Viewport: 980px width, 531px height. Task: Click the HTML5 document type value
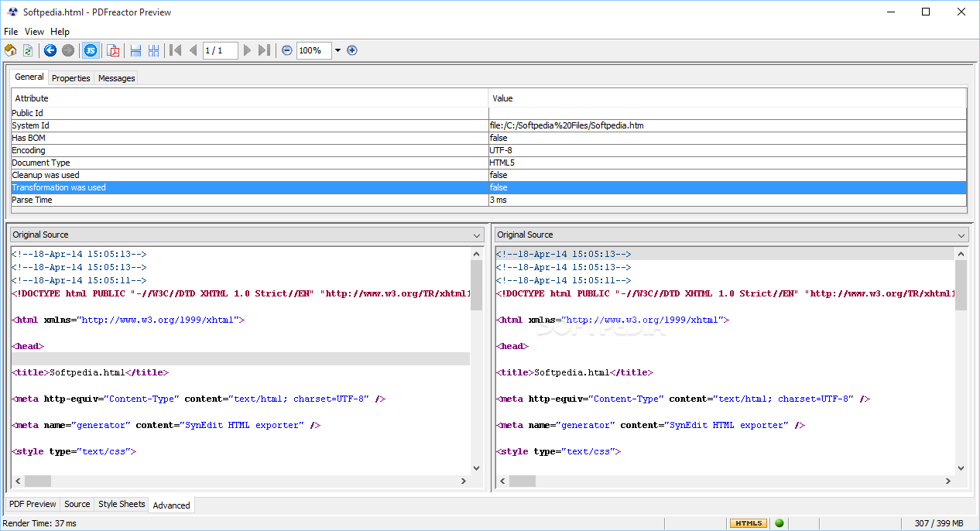click(x=503, y=163)
